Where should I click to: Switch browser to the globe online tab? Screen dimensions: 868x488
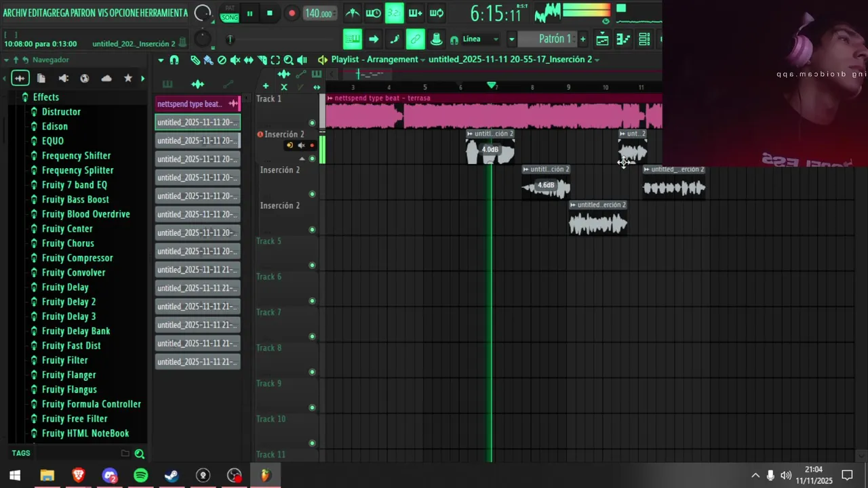click(84, 78)
